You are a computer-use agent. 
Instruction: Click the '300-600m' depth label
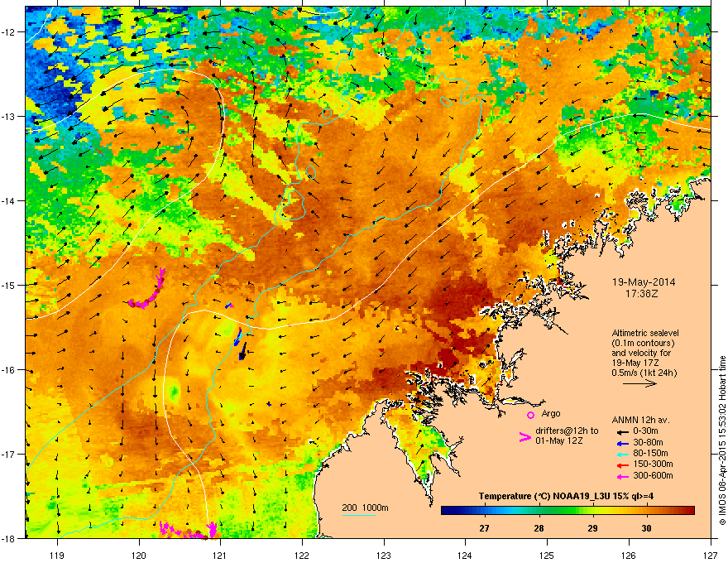[x=653, y=476]
